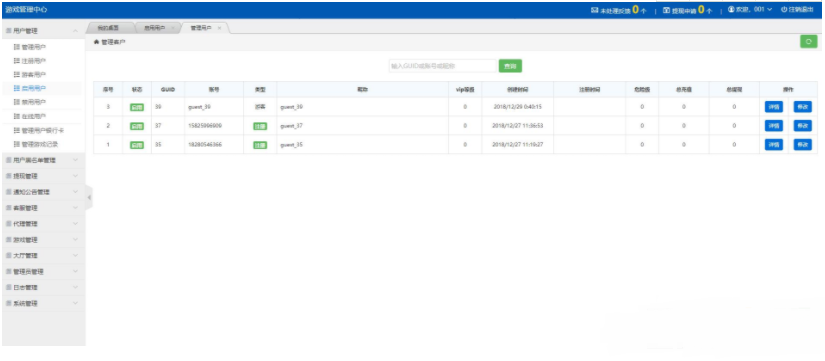Click the unprocessed feedback envelope icon

click(595, 10)
